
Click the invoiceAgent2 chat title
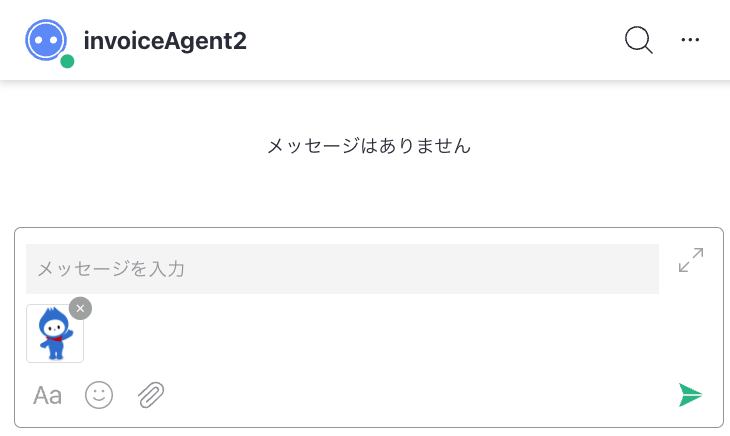pos(165,40)
